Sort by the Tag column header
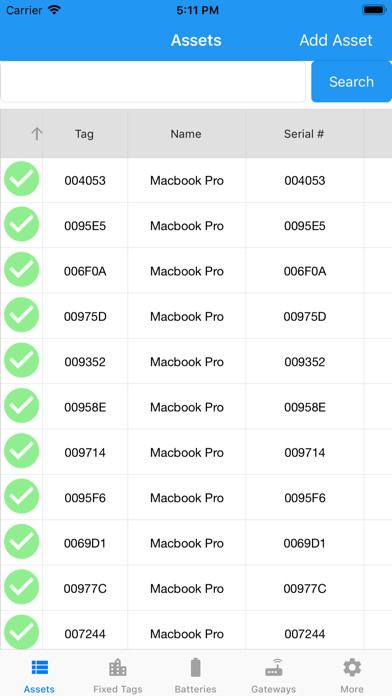Image resolution: width=392 pixels, height=696 pixels. point(84,134)
